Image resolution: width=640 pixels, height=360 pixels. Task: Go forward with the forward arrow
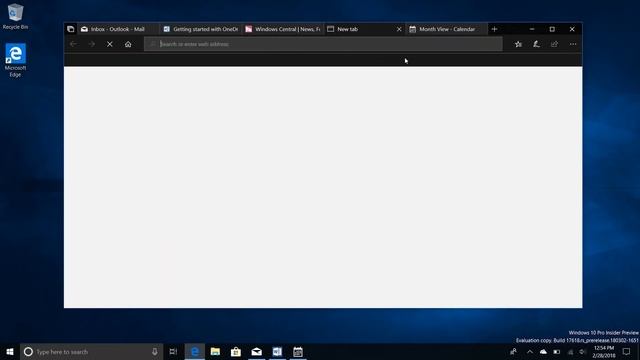(91, 44)
